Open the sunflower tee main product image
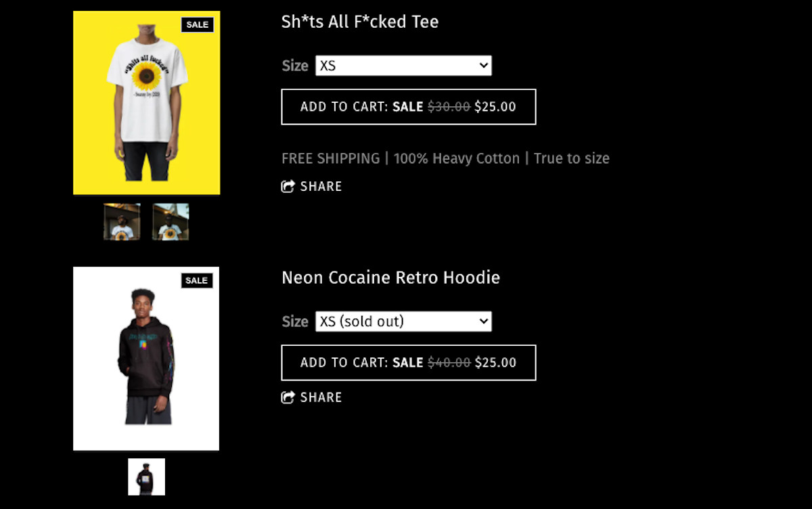Viewport: 812px width, 509px height. (x=146, y=103)
